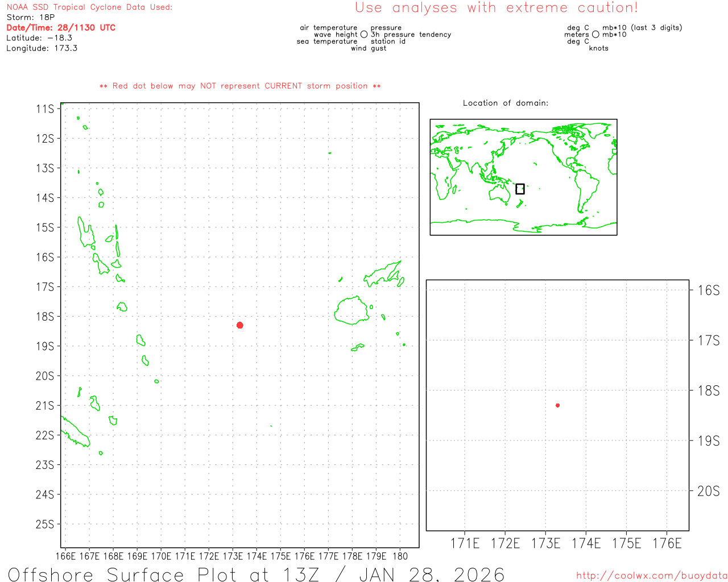The height and width of the screenshot is (582, 728).
Task: Click the 'Use analyses with extreme caution!' warning
Action: point(496,8)
